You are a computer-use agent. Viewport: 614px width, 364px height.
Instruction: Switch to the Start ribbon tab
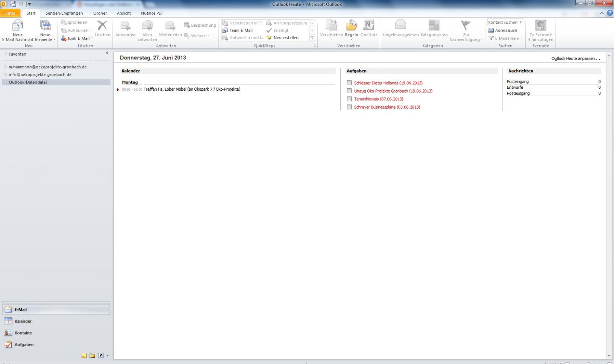coord(31,13)
